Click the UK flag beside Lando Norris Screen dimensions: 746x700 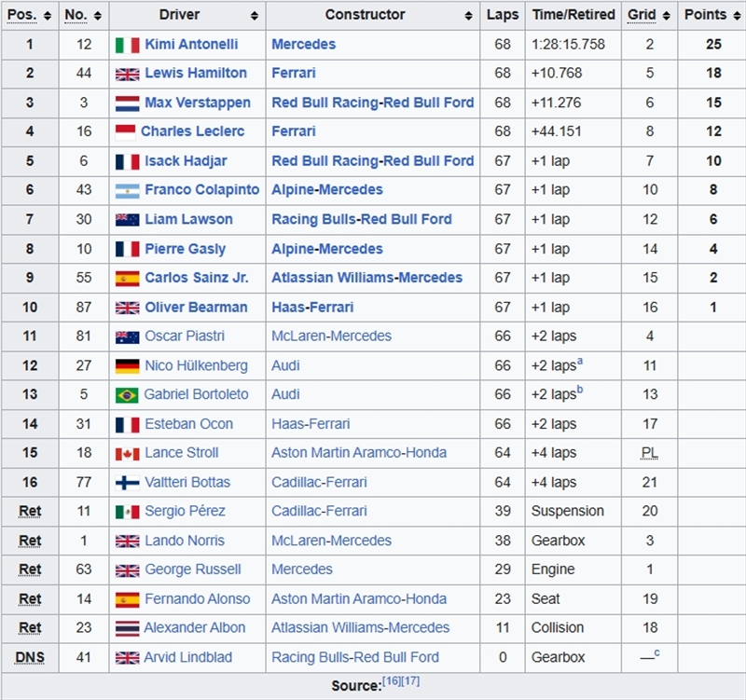[x=128, y=542]
